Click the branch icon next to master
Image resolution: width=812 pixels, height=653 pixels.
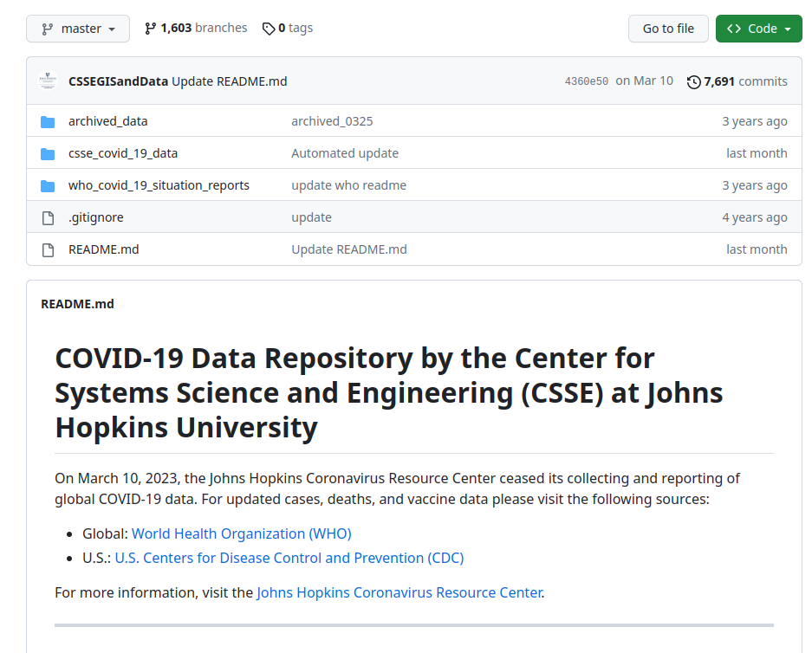[46, 29]
